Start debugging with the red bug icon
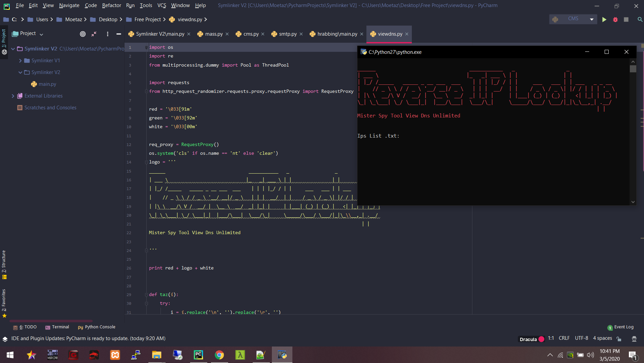Screen dimensions: 644x363 click(615, 20)
